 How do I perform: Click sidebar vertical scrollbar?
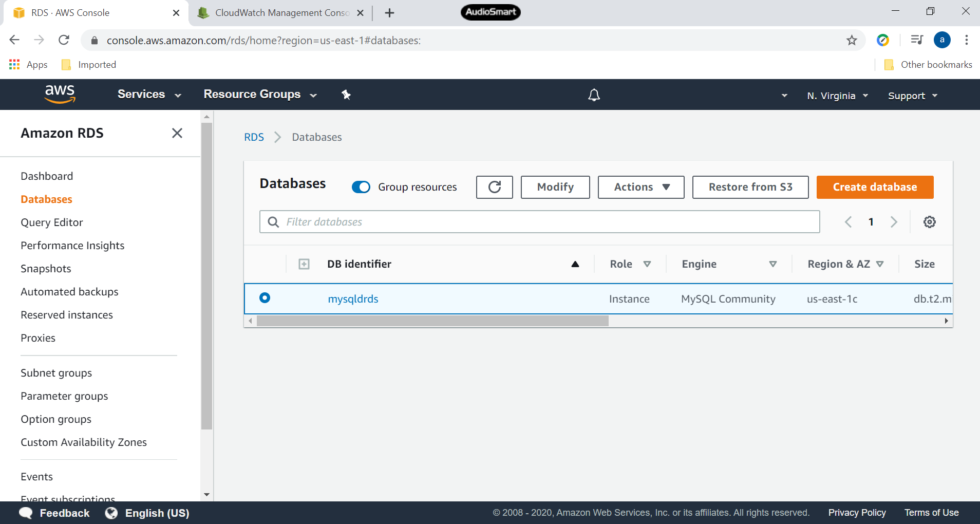[x=206, y=276]
